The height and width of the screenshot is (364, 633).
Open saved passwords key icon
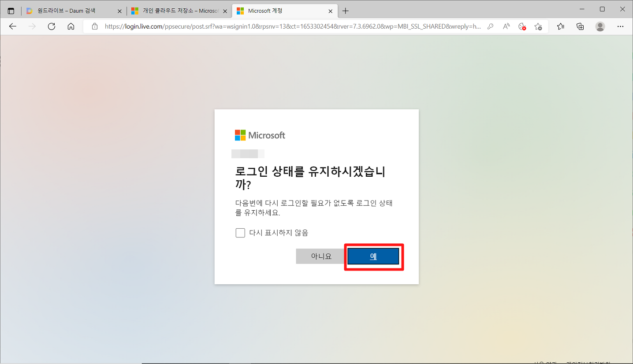pyautogui.click(x=490, y=26)
